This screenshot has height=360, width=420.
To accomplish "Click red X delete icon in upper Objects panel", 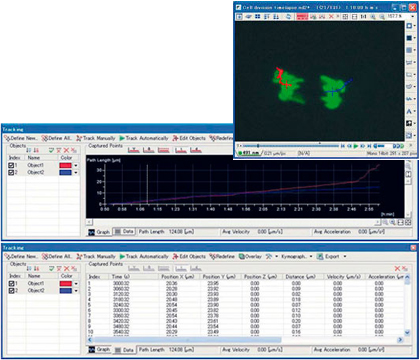I will coord(66,150).
